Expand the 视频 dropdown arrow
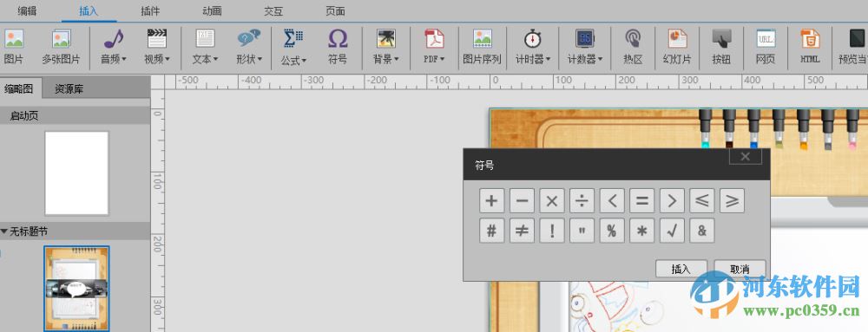The height and width of the screenshot is (332, 868). (168, 60)
